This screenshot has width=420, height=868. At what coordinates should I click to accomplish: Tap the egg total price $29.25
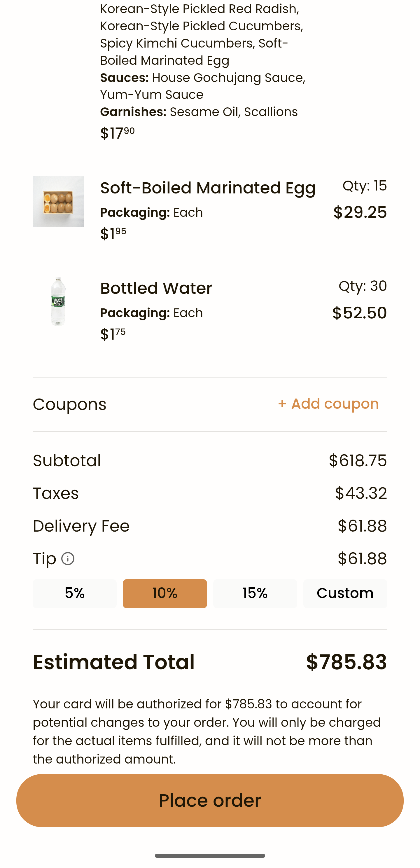(360, 212)
